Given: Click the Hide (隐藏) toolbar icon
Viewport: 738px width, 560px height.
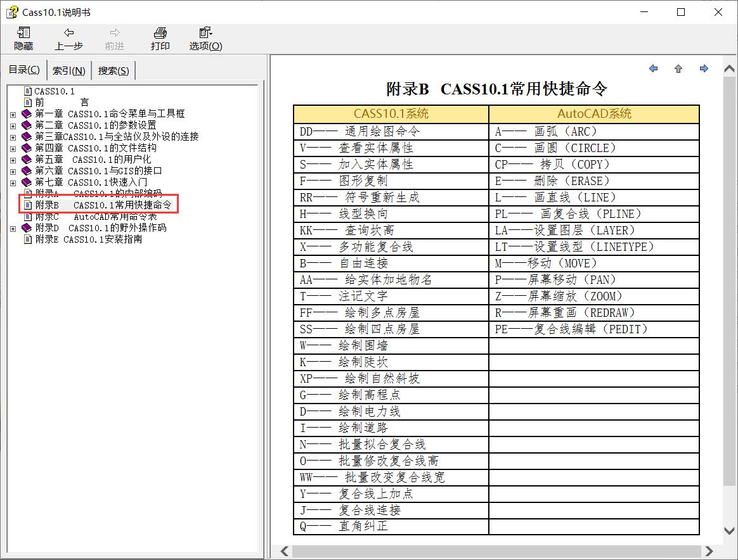Looking at the screenshot, I should [x=23, y=32].
